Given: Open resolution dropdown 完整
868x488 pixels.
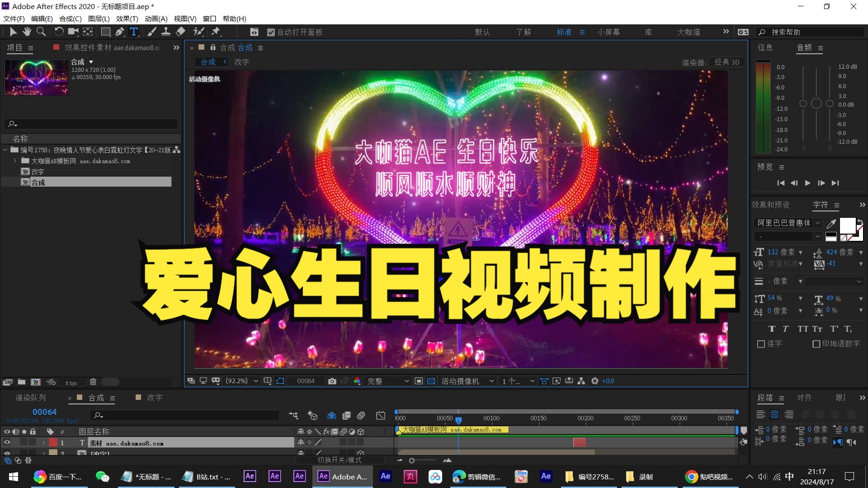Looking at the screenshot, I should (x=387, y=381).
